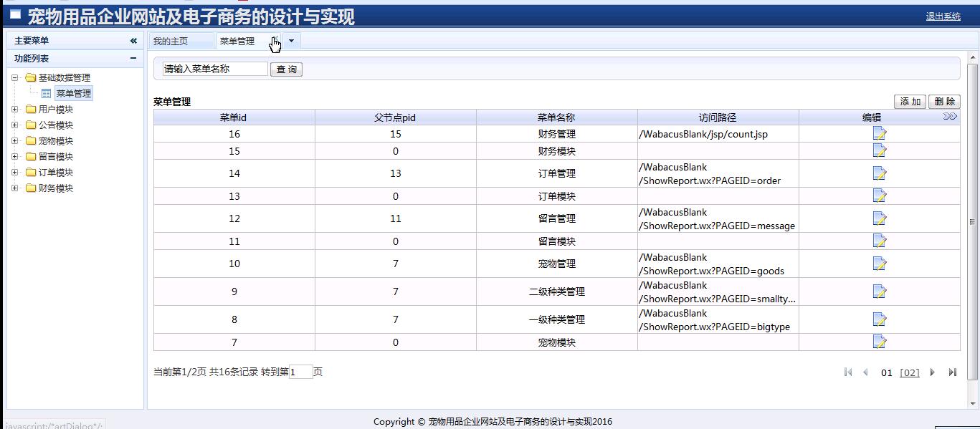Edit the 财务管理 row (id 16)

(880, 134)
